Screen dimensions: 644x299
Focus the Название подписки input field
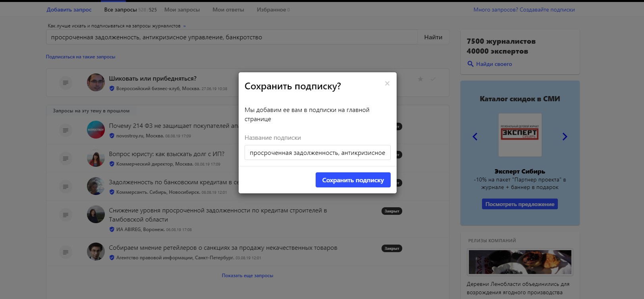tap(317, 152)
